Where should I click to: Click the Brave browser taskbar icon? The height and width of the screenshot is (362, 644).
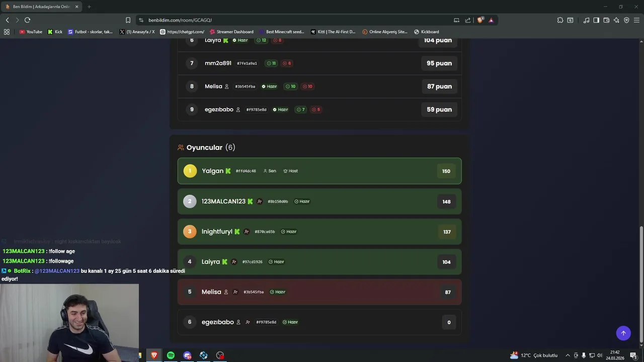click(154, 355)
